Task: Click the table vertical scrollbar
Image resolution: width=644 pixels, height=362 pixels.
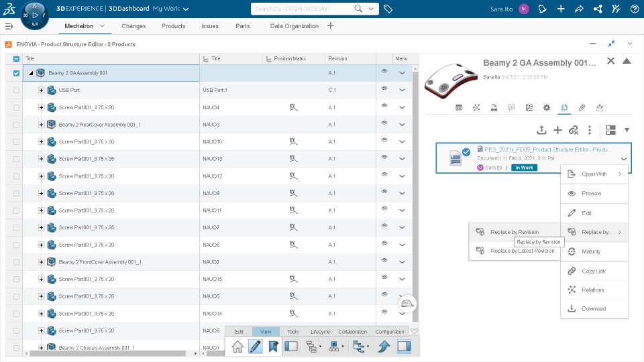Action: click(x=415, y=197)
